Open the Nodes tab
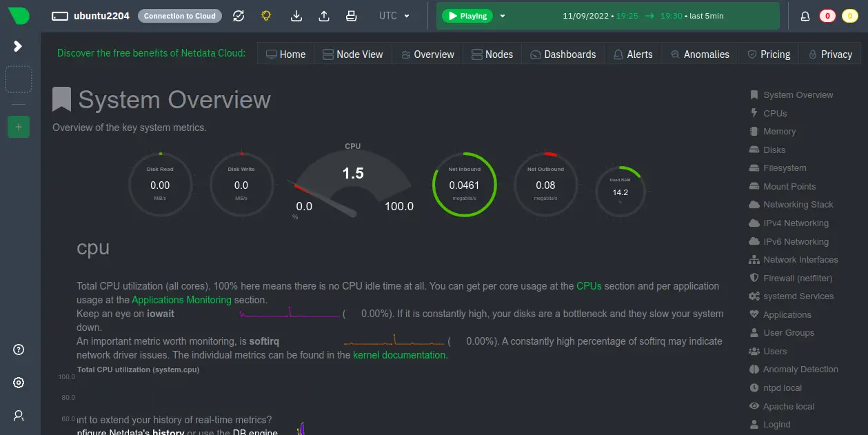 [x=492, y=54]
